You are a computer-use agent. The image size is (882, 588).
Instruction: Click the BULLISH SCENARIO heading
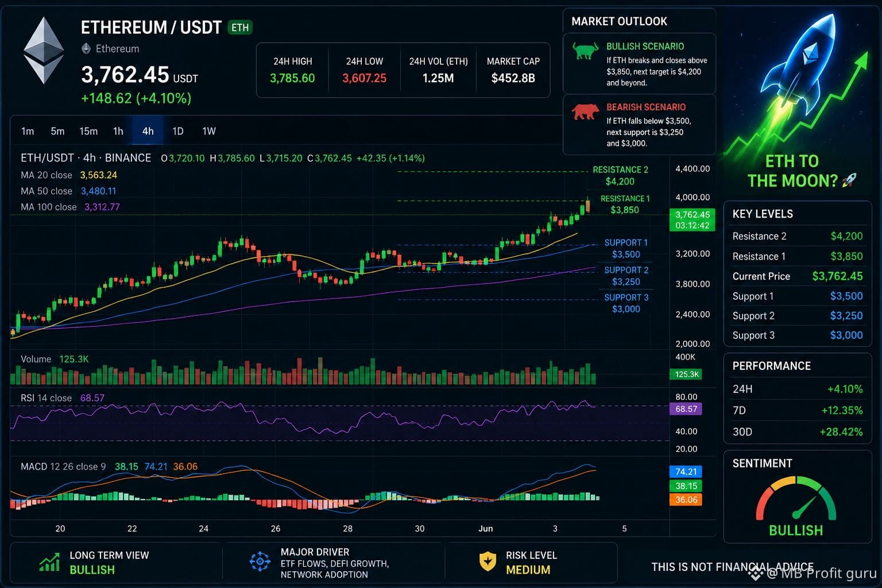click(x=645, y=47)
